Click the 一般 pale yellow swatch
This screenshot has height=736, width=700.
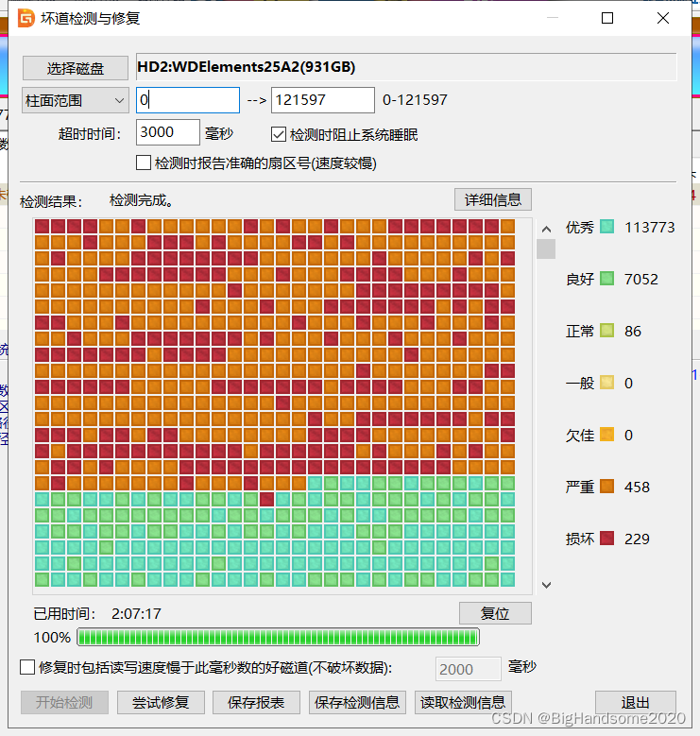[x=607, y=383]
